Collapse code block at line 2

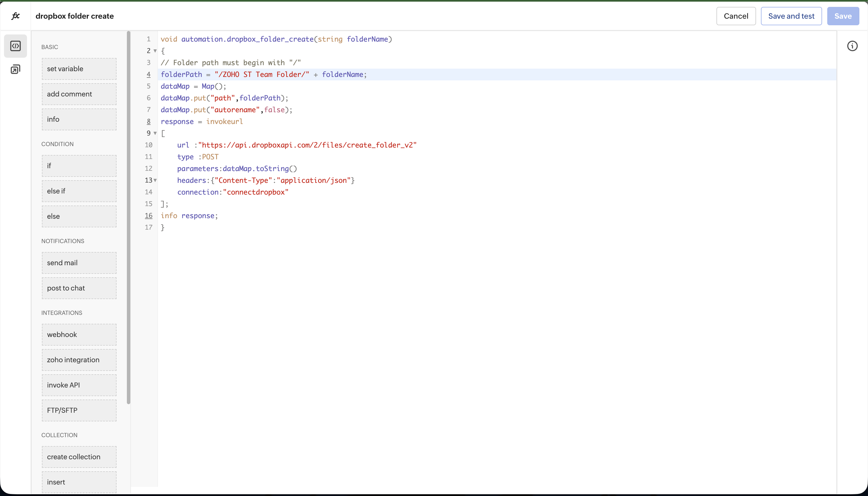pyautogui.click(x=155, y=51)
